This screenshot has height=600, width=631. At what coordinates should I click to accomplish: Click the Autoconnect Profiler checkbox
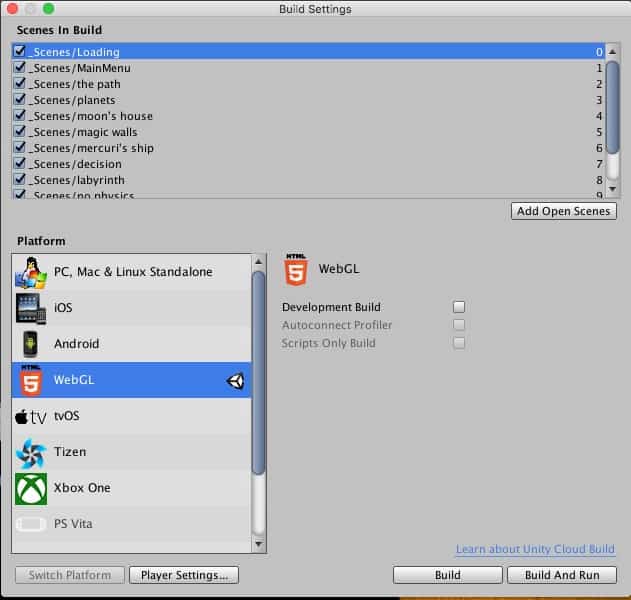[x=459, y=325]
